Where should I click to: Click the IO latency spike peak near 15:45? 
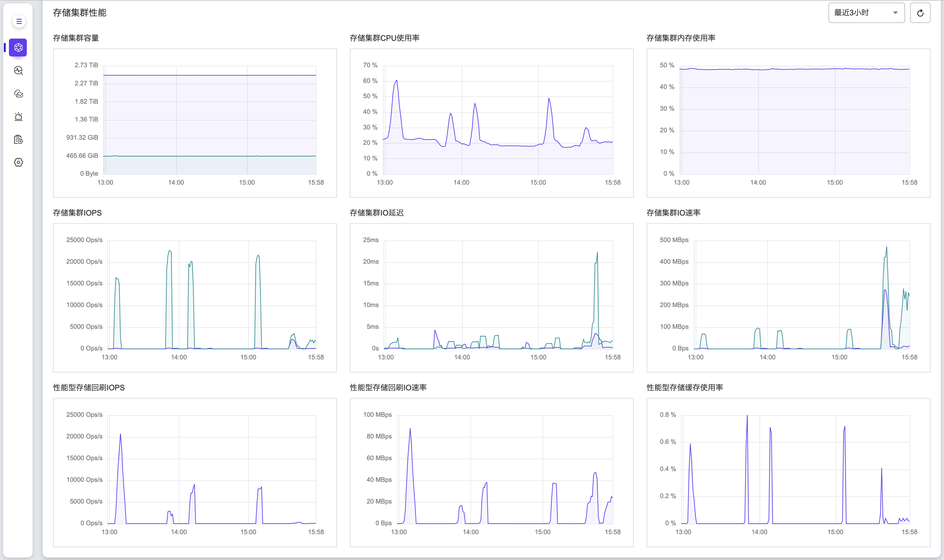point(597,253)
